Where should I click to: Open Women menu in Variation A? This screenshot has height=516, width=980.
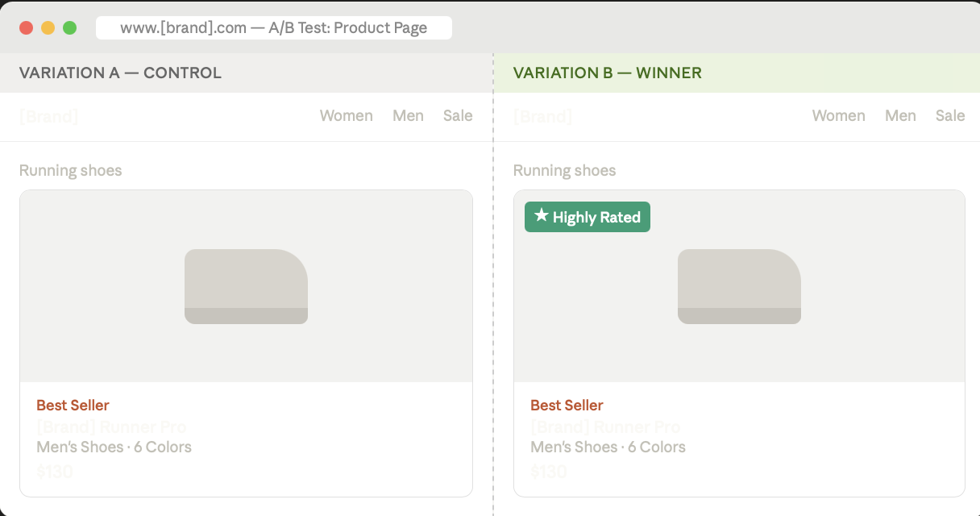[x=346, y=116]
